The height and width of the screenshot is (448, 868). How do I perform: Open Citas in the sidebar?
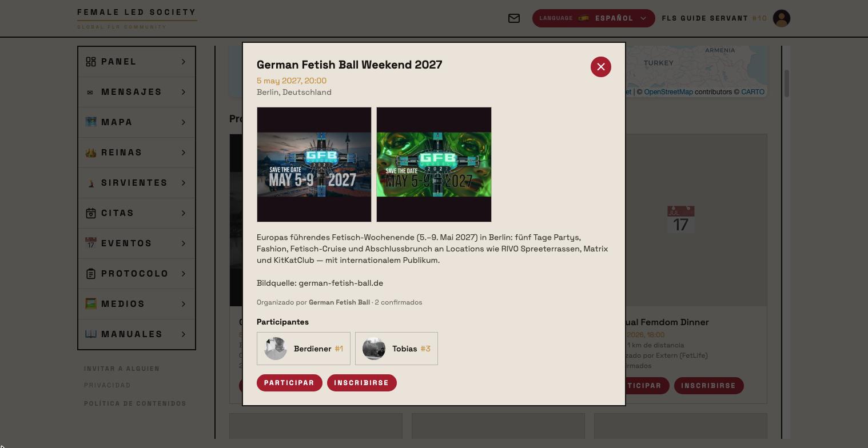pyautogui.click(x=137, y=213)
